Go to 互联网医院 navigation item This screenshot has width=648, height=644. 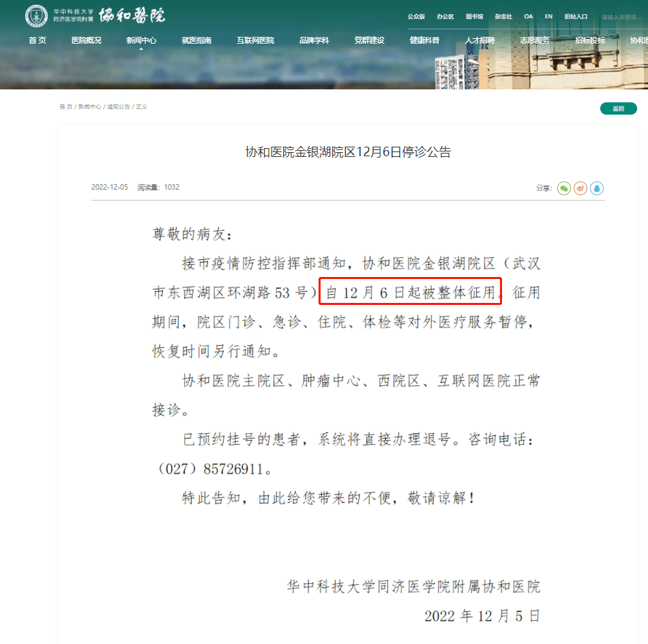click(x=255, y=40)
